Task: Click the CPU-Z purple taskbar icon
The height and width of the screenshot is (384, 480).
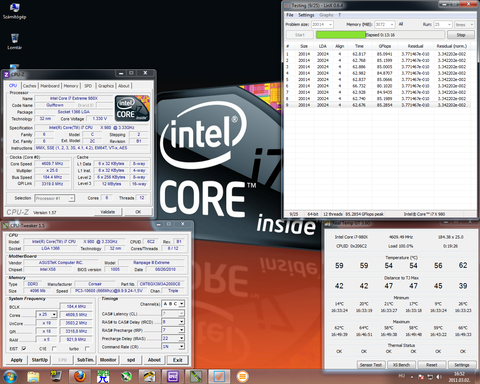Action: [x=172, y=377]
